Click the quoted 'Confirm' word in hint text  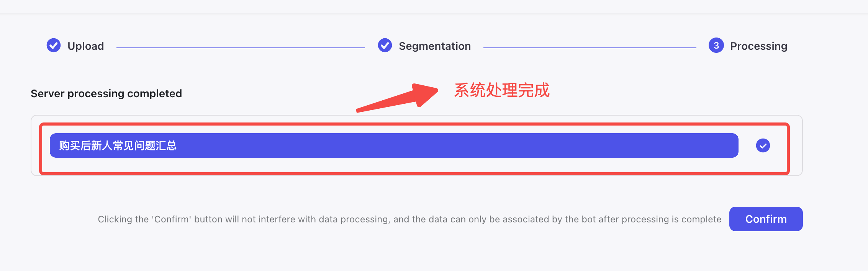[x=172, y=219]
